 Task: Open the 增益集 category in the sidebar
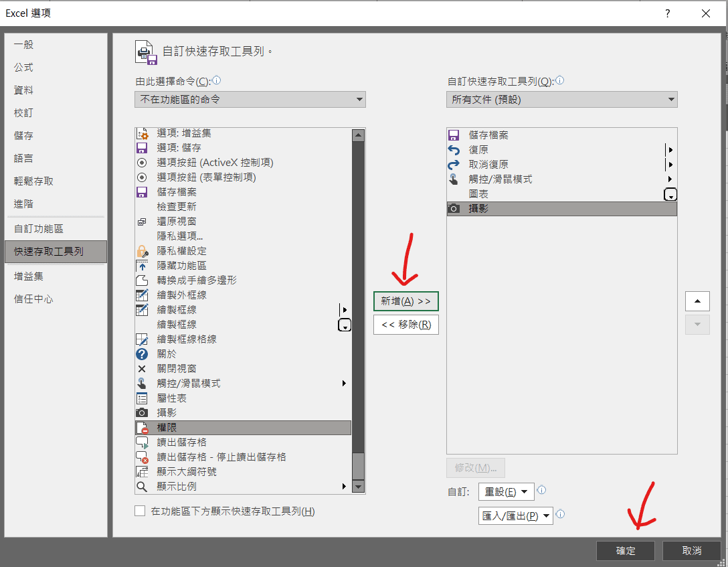coord(28,276)
